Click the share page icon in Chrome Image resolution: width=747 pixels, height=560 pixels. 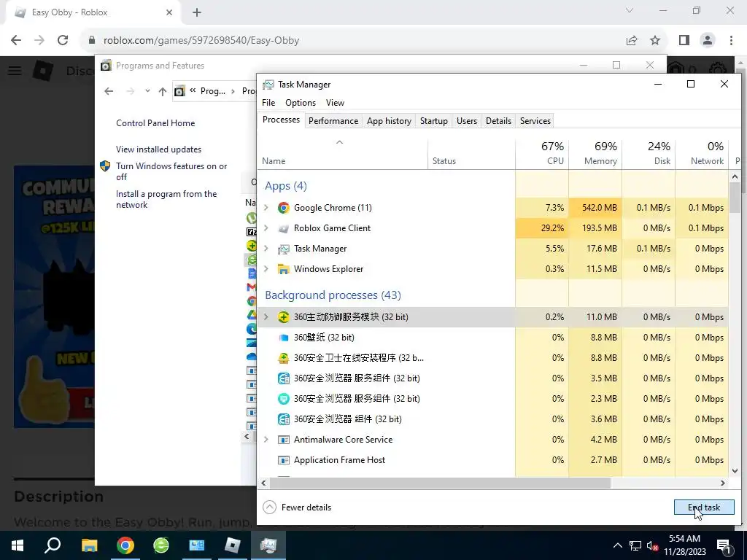pyautogui.click(x=632, y=41)
